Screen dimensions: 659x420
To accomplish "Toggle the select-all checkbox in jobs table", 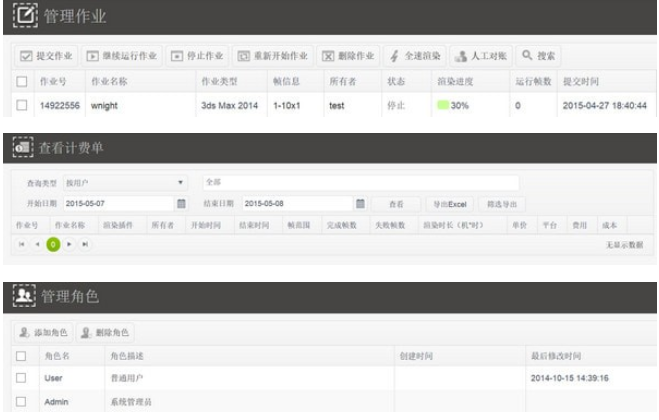I will click(x=22, y=82).
